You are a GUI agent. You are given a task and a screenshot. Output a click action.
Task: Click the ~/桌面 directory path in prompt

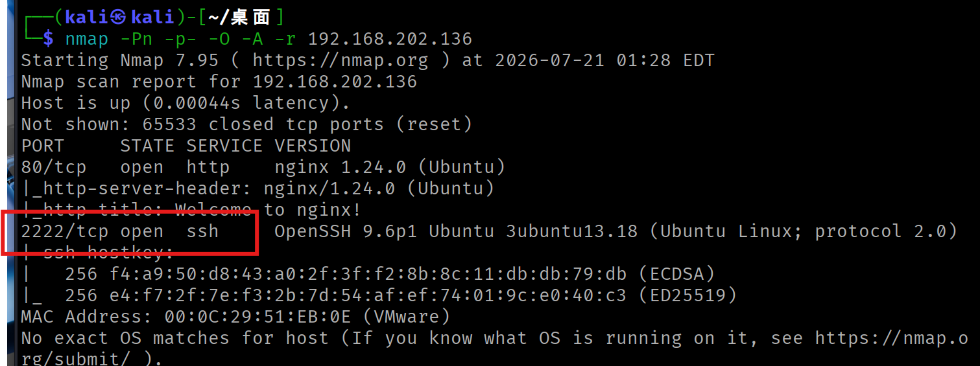(x=241, y=17)
